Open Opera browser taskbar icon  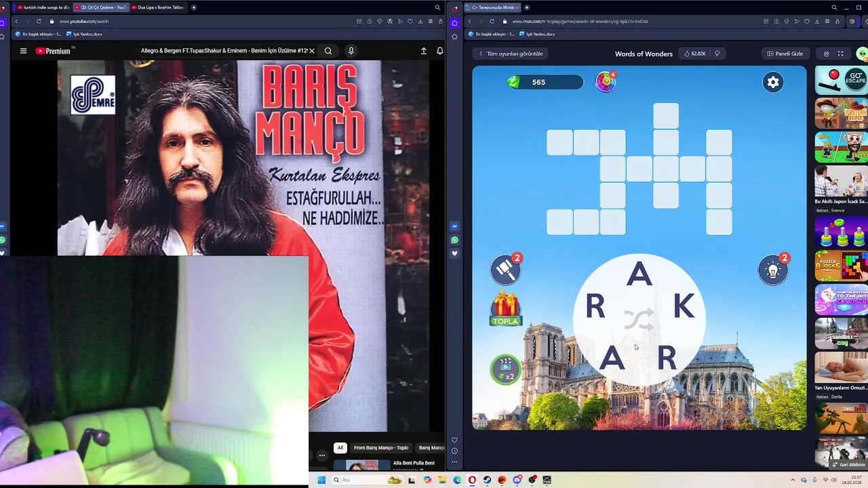tap(472, 480)
